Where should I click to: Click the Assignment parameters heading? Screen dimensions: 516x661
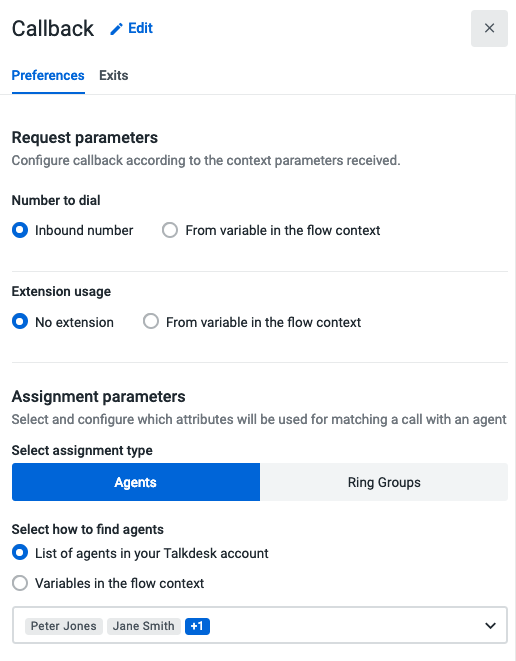coord(99,397)
